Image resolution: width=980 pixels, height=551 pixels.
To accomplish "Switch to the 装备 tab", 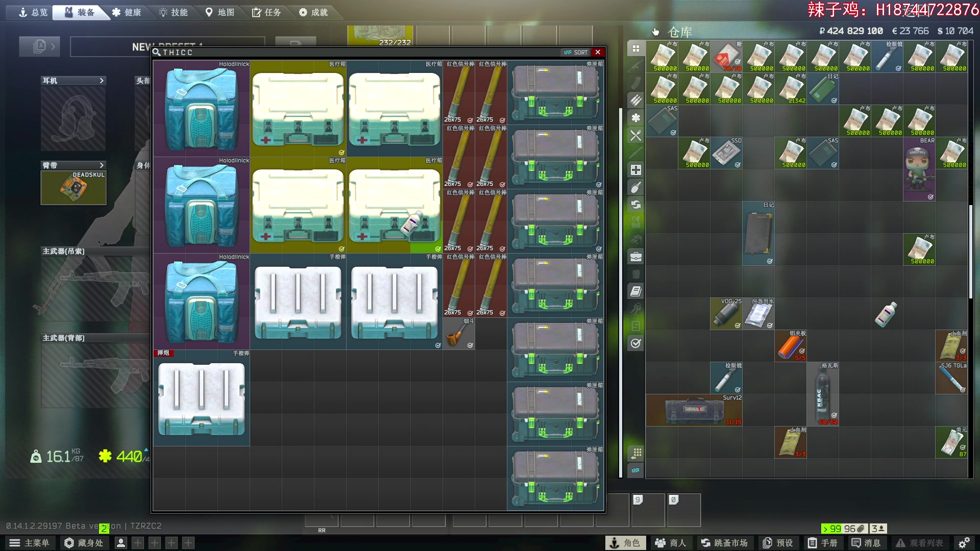I will [x=80, y=12].
